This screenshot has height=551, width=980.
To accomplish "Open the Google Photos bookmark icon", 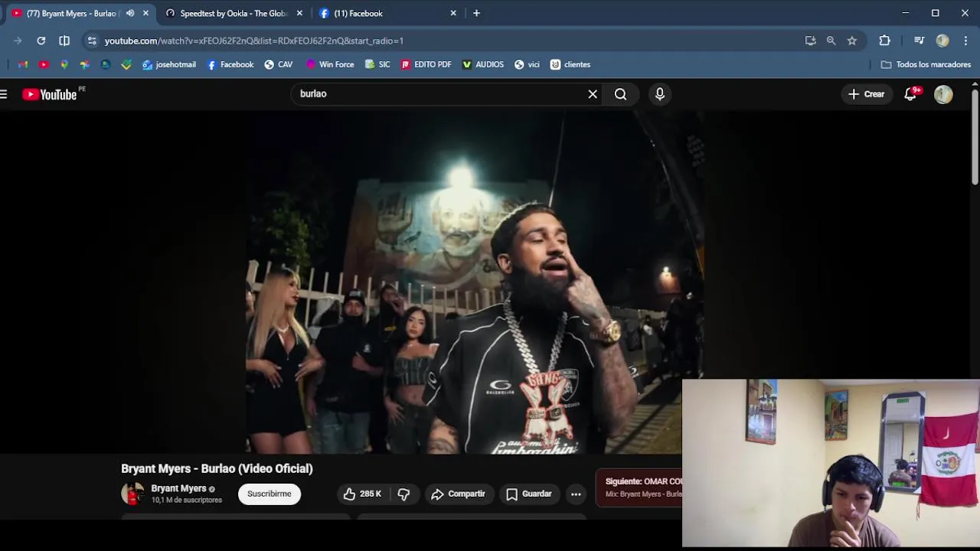I will tap(85, 64).
